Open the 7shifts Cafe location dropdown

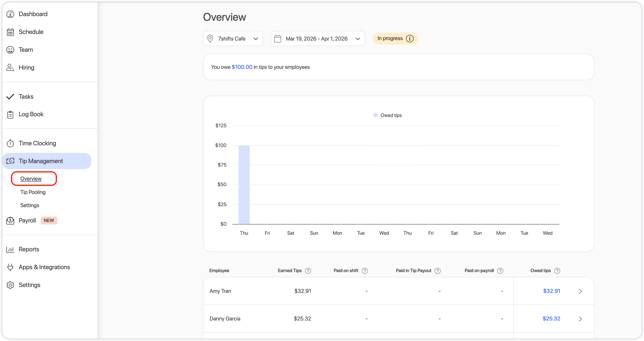click(233, 38)
